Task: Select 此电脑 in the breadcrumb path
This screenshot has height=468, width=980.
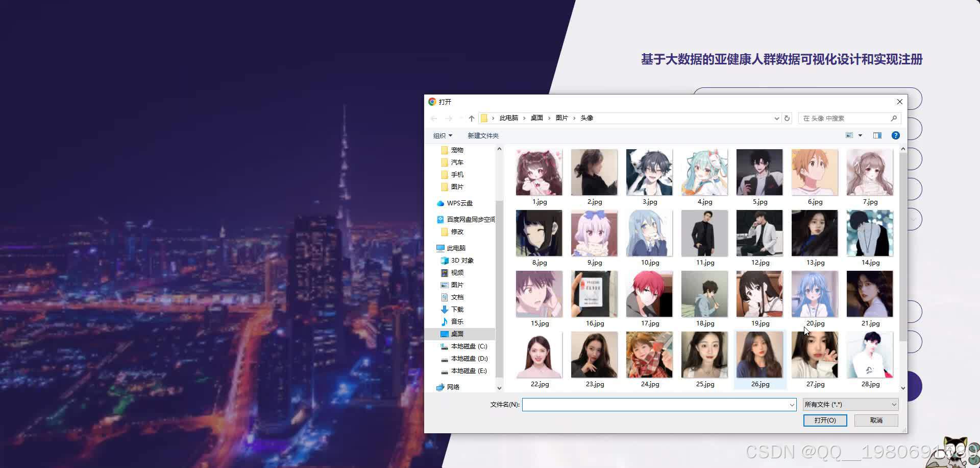Action: click(508, 118)
